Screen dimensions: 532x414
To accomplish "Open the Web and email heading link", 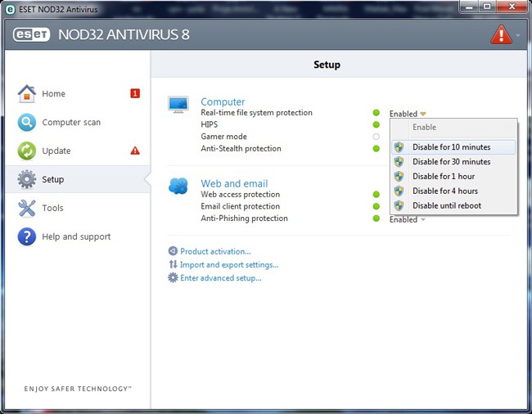I will [x=234, y=183].
